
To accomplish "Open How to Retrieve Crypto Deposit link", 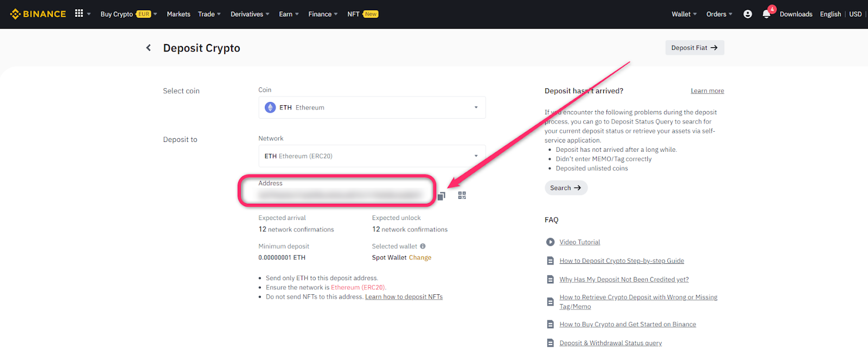I will tap(639, 302).
